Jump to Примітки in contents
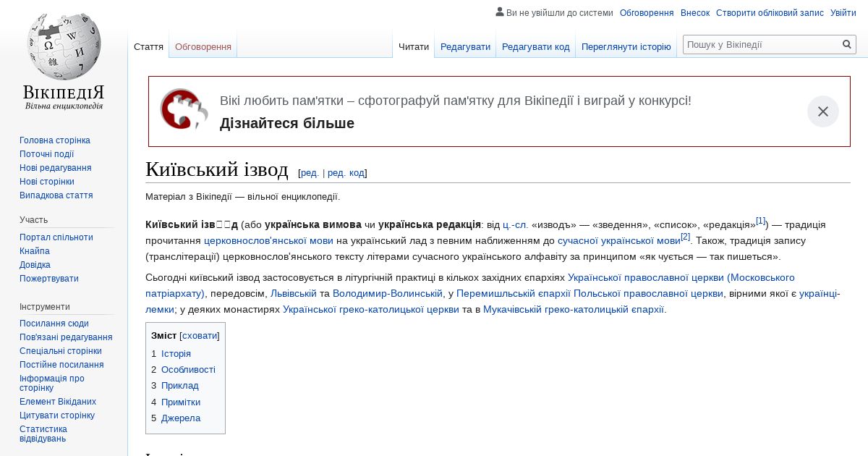Screen dimensions: 868x456 [x=181, y=402]
